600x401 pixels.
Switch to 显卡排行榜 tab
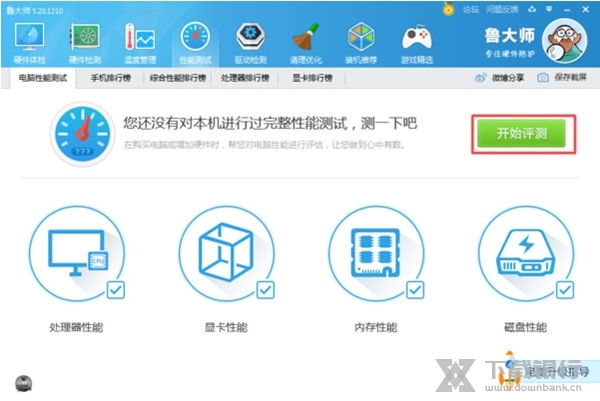point(312,78)
